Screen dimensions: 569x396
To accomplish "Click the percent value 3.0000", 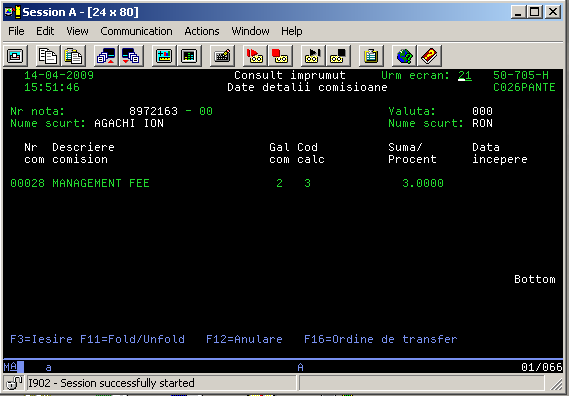I will pyautogui.click(x=423, y=183).
